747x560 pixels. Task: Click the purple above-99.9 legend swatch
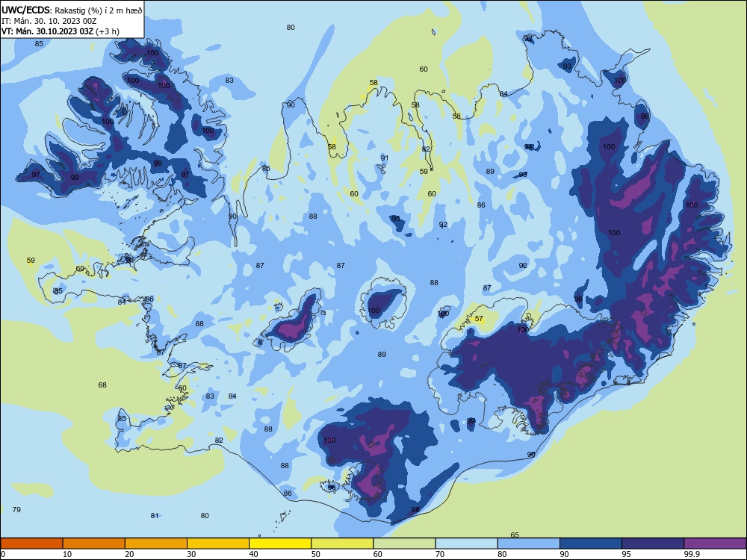[x=715, y=544]
